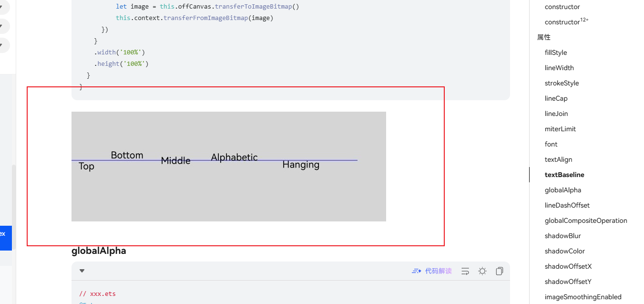
Task: Select imageSmoothingEnabled in the outline
Action: click(583, 297)
